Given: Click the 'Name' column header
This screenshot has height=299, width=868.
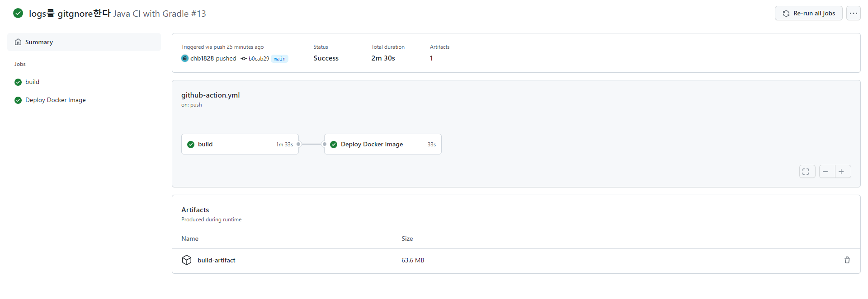Looking at the screenshot, I should point(190,238).
